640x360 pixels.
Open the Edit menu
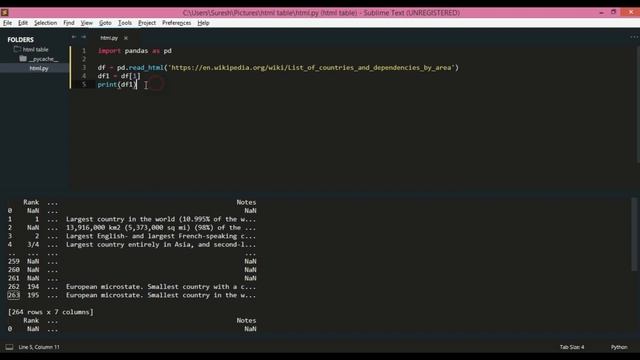(x=23, y=23)
